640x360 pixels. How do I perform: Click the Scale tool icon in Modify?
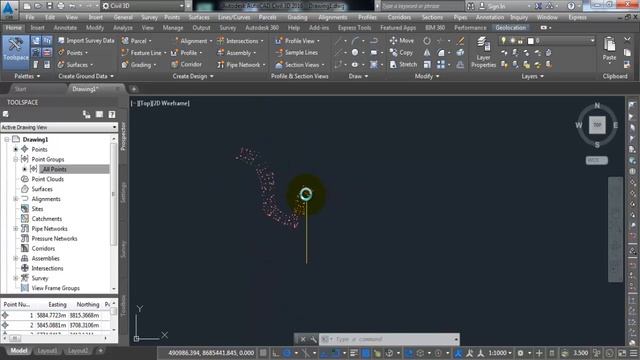427,64
